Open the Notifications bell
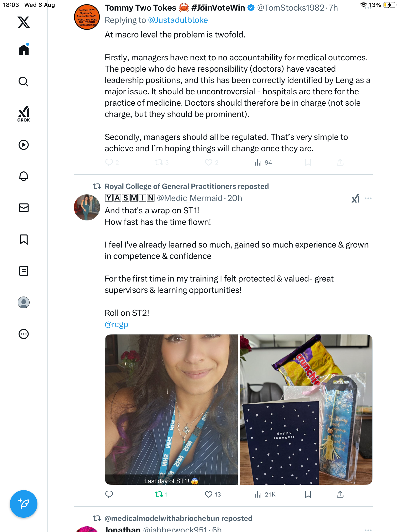Image resolution: width=399 pixels, height=532 pixels. [x=24, y=176]
